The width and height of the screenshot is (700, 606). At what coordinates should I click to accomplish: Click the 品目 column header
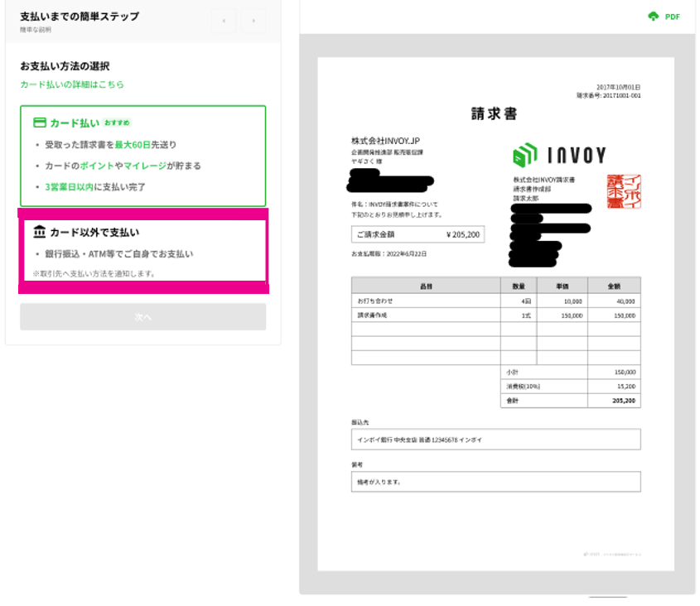pos(426,286)
